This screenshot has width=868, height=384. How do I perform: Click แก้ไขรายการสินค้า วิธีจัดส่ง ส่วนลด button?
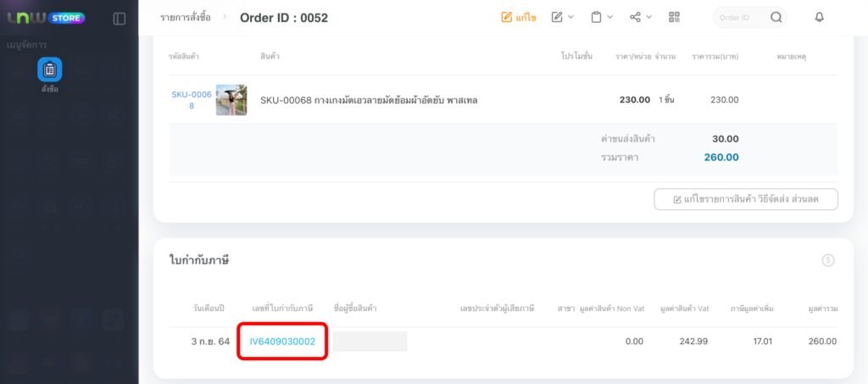pyautogui.click(x=746, y=199)
